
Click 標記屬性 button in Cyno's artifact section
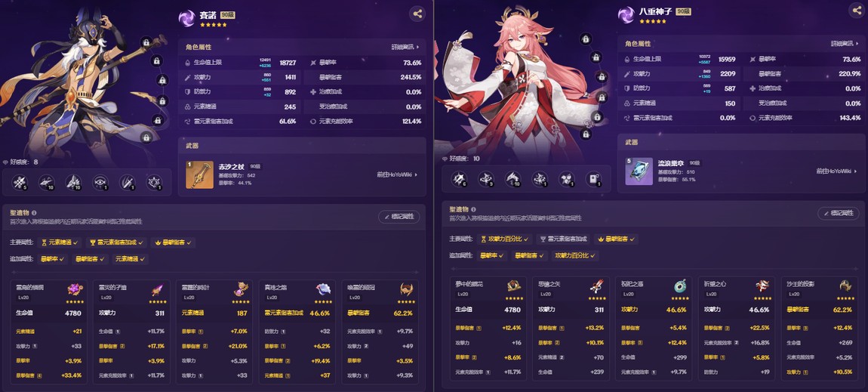(399, 217)
